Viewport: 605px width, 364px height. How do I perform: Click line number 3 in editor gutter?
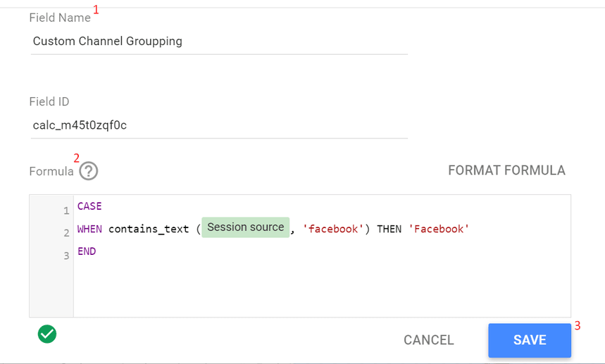[66, 256]
